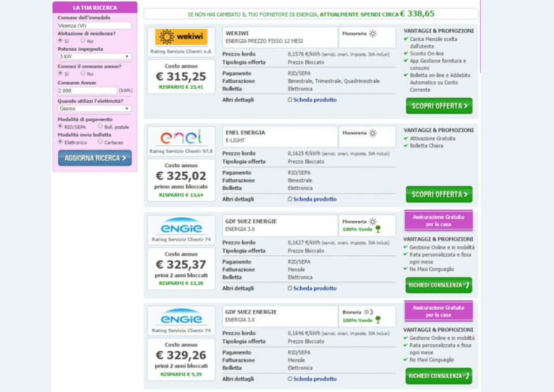The height and width of the screenshot is (392, 554).
Task: Click the document icon beside Enel Scheda prodotto
Action: (290, 199)
